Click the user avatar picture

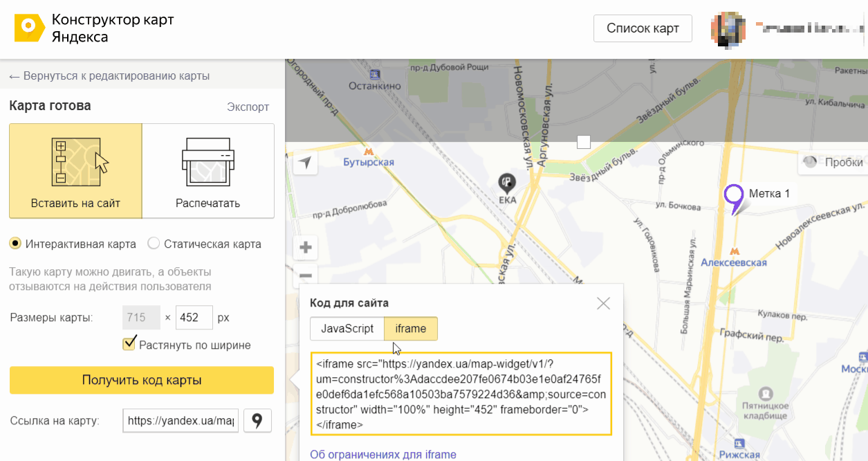[x=728, y=28]
